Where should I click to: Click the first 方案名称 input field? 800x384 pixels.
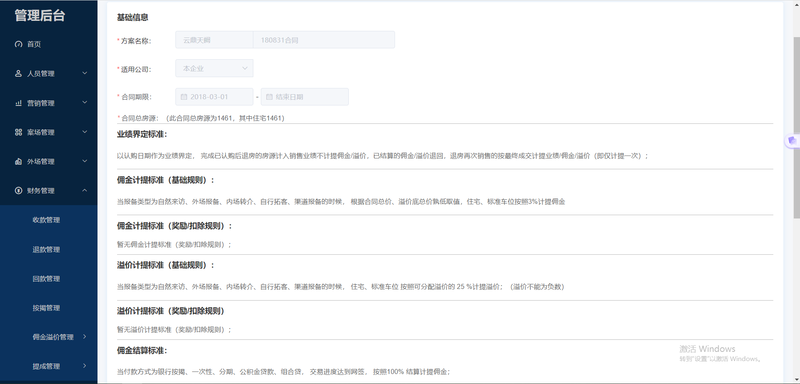pos(214,40)
